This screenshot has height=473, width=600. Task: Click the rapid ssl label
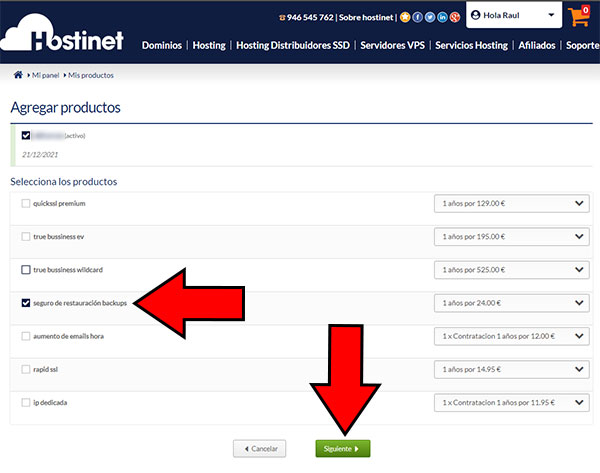coord(46,369)
